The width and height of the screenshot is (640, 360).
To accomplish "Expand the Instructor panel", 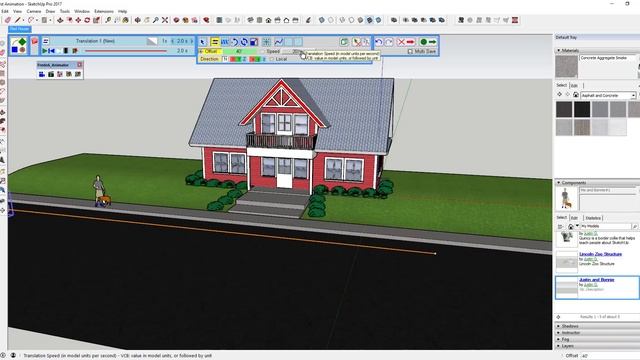I will [559, 333].
